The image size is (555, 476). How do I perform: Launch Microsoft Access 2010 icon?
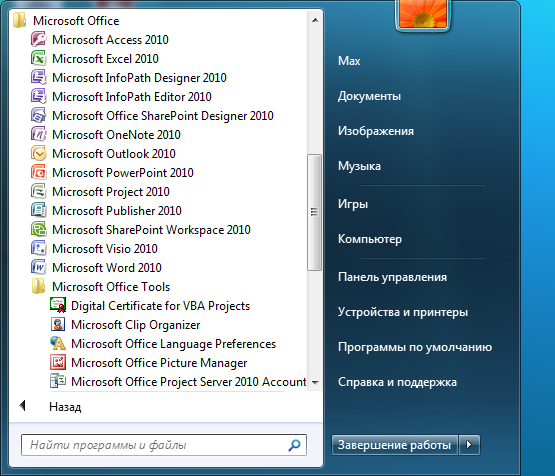click(x=38, y=39)
